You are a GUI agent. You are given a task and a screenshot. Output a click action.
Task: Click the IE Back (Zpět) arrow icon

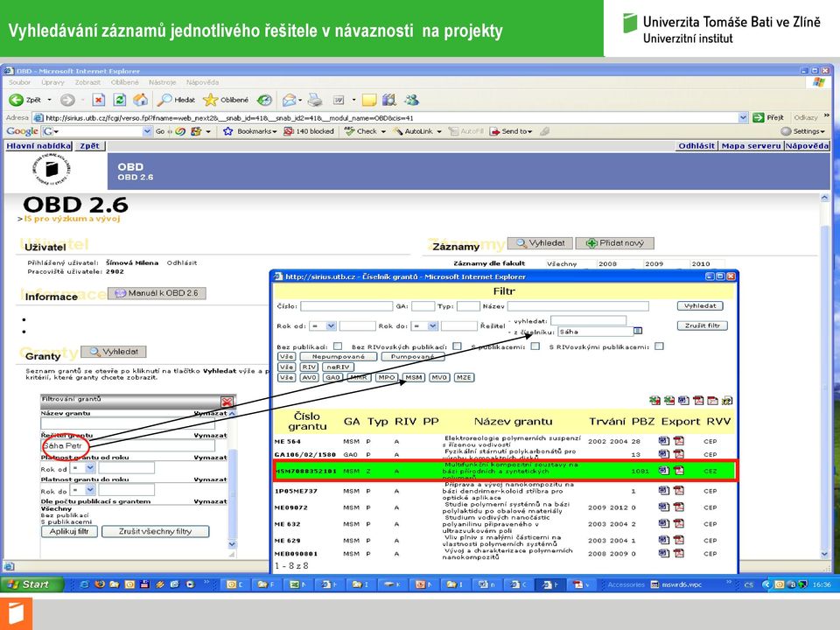(x=16, y=100)
